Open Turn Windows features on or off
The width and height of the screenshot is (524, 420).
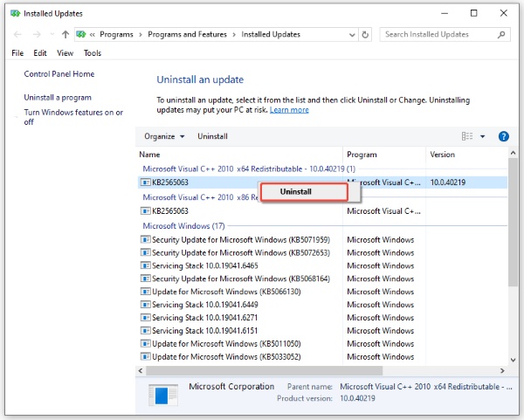pyautogui.click(x=73, y=117)
